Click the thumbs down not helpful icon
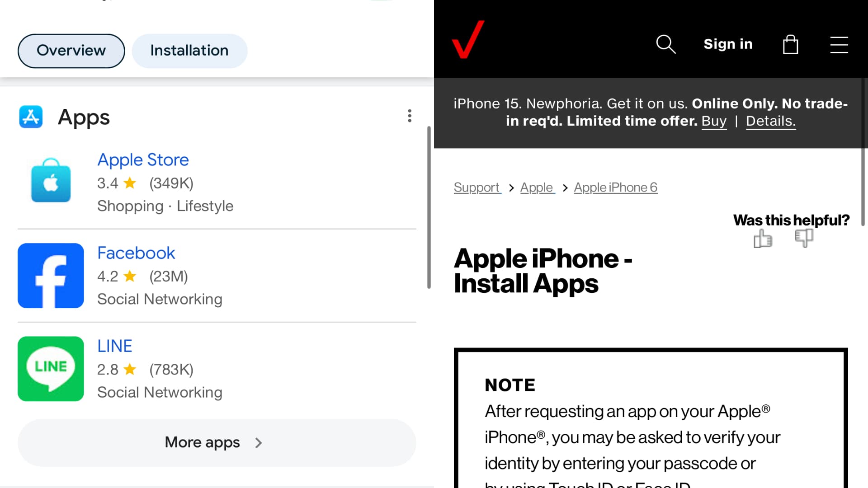The width and height of the screenshot is (868, 488). [804, 238]
